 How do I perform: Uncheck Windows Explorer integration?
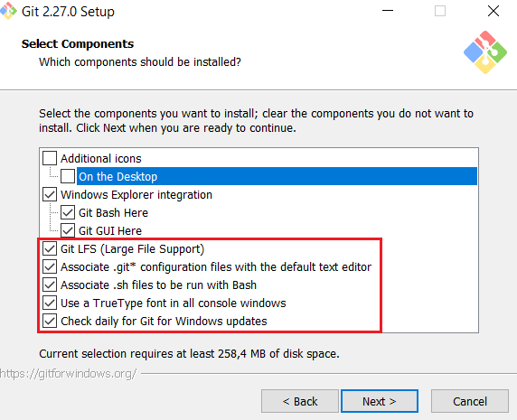point(50,195)
